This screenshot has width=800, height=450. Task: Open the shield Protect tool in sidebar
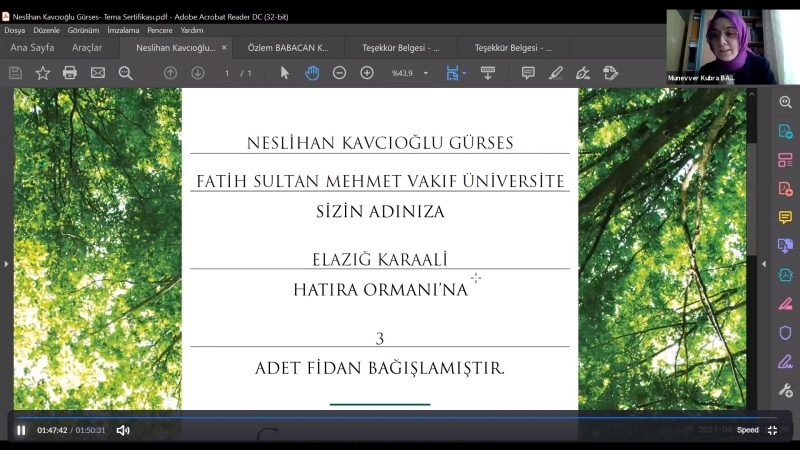click(x=785, y=333)
